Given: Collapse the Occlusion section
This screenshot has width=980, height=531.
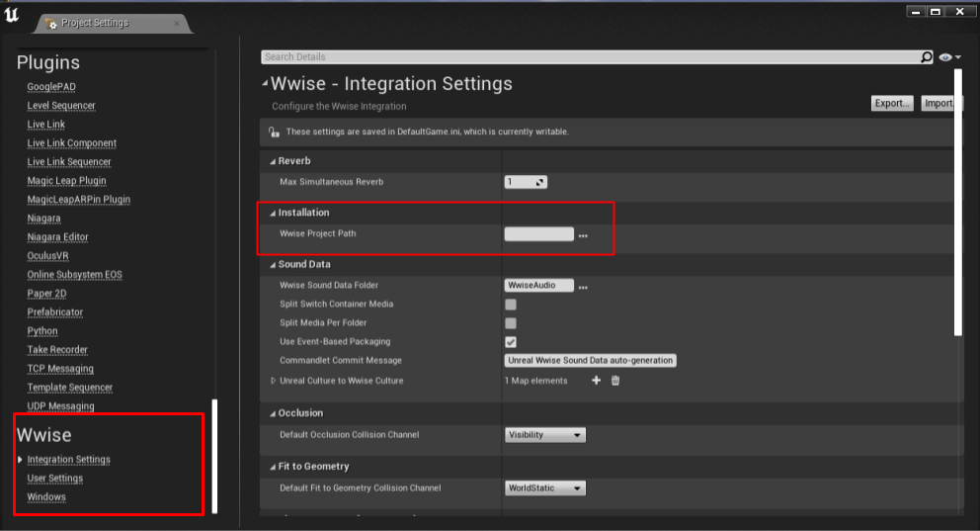Looking at the screenshot, I should [273, 413].
